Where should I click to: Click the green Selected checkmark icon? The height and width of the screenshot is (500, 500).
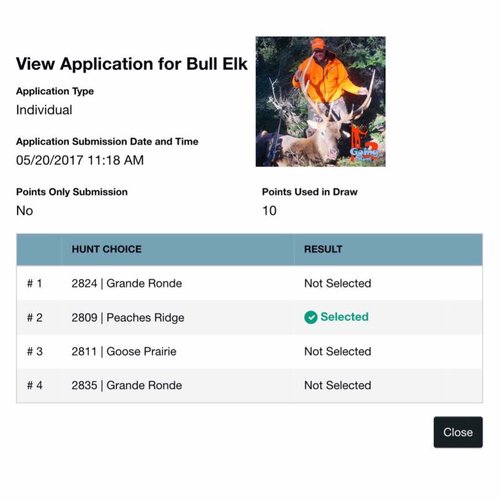311,317
